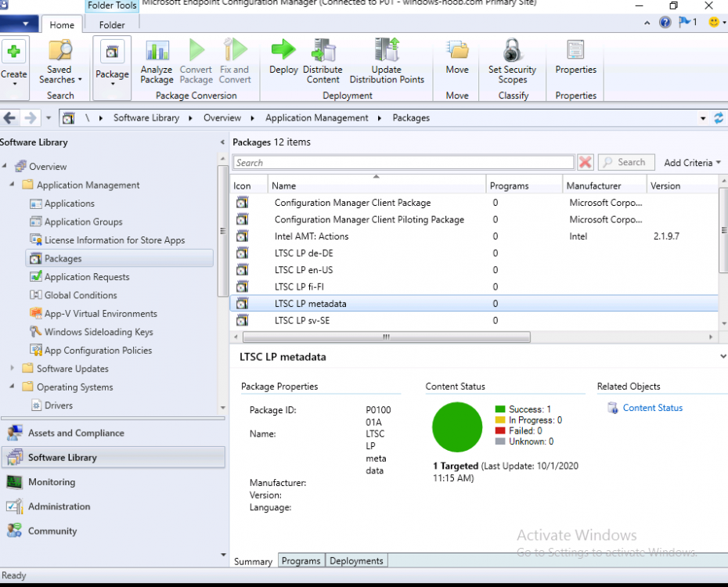This screenshot has height=587, width=728.
Task: Select the Intel AMT: Actions package row
Action: click(474, 236)
